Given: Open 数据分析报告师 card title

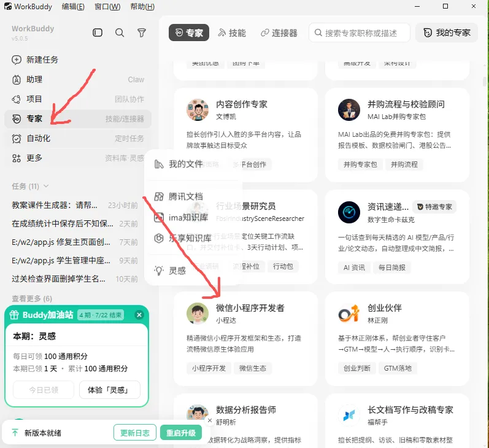Looking at the screenshot, I should click(x=246, y=409).
